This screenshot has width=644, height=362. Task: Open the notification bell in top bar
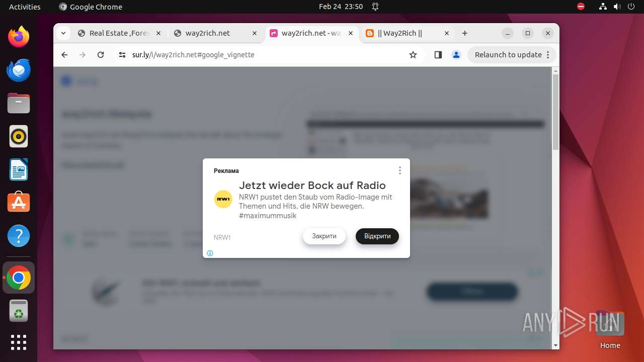coord(375,7)
